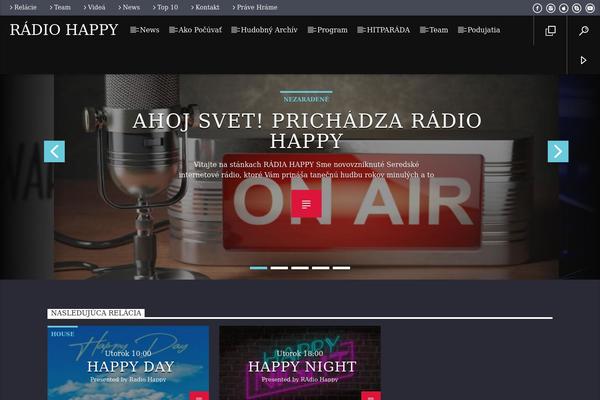This screenshot has height=400, width=600.
Task: Click the Utorok 10:00 time text
Action: click(128, 353)
